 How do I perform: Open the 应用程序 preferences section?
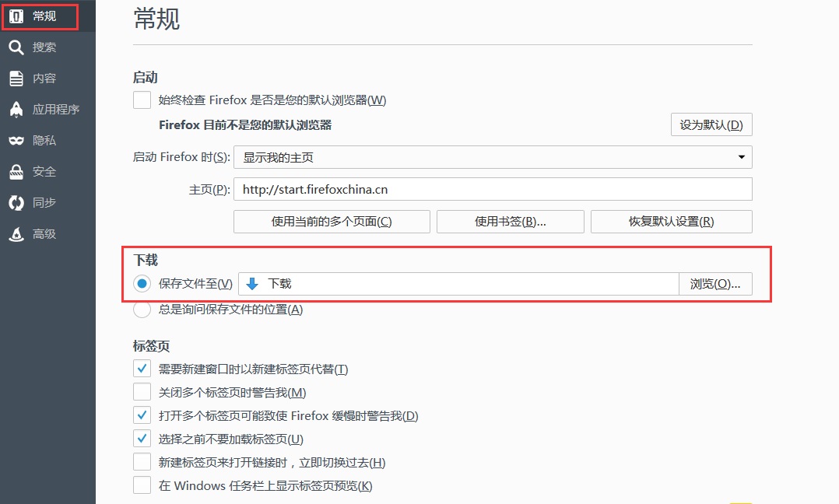(x=47, y=109)
